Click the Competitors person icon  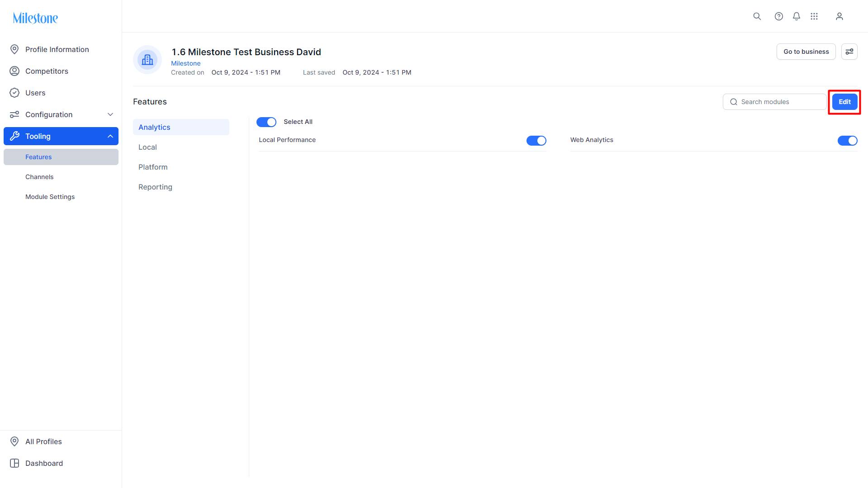(14, 71)
